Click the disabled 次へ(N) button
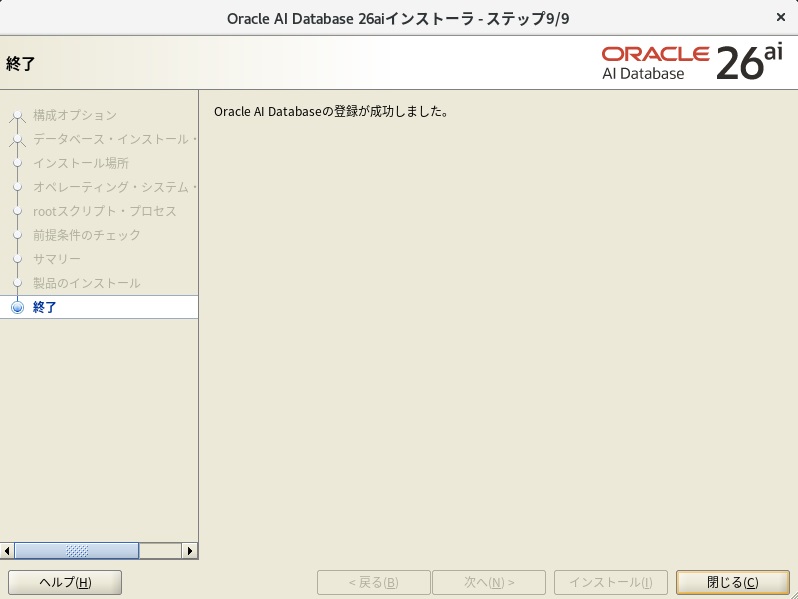The width and height of the screenshot is (798, 599). point(489,582)
